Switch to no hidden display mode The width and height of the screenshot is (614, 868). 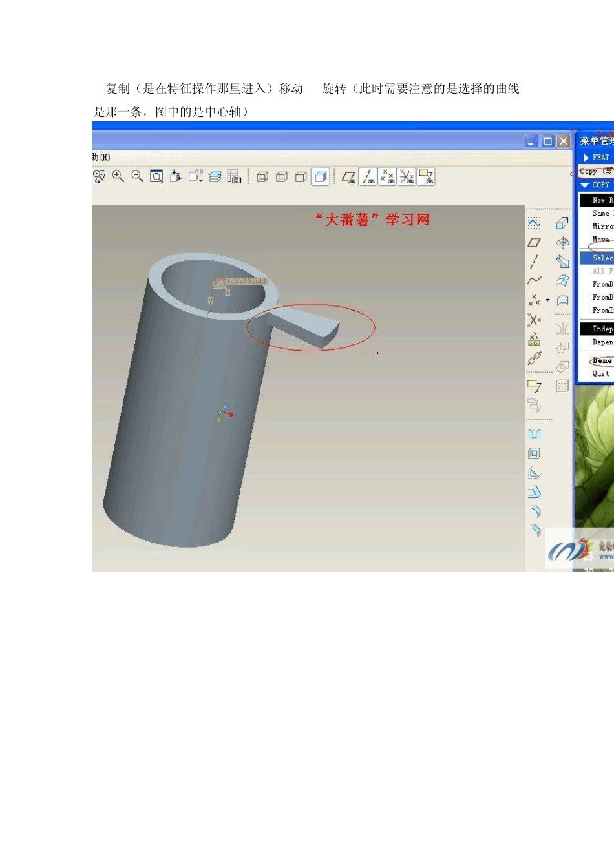pyautogui.click(x=301, y=177)
